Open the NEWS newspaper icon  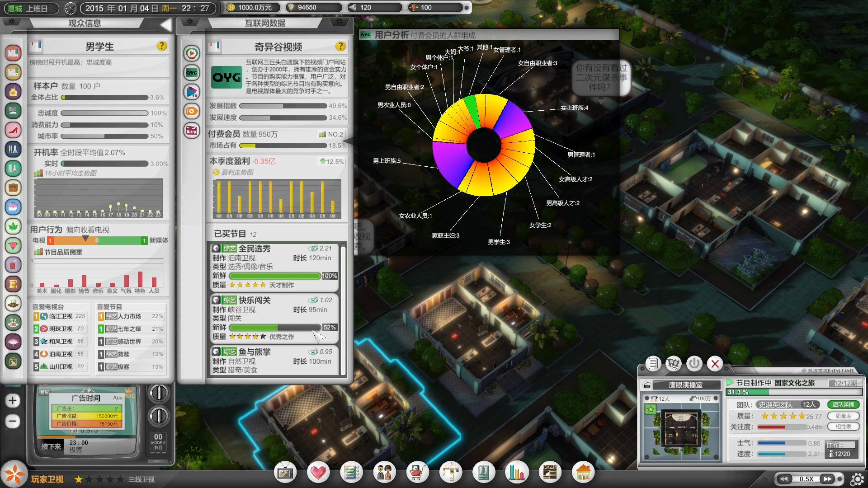click(x=550, y=473)
